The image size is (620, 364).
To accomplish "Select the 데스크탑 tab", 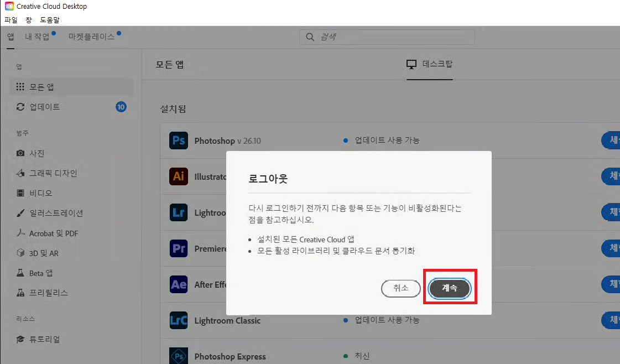I will pos(429,64).
